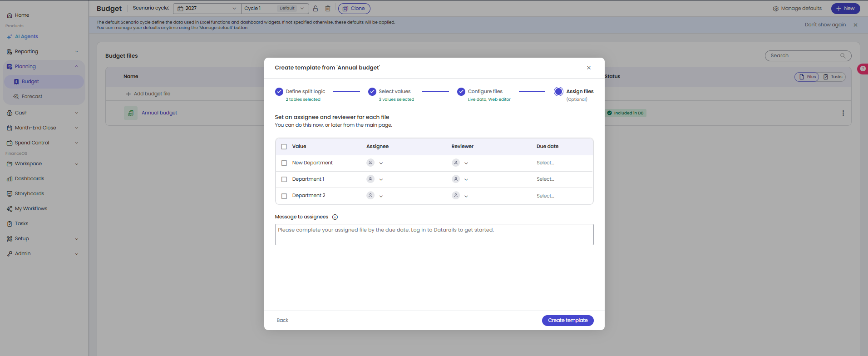Viewport: 868px width, 356px height.
Task: Click the New button
Action: click(x=845, y=8)
